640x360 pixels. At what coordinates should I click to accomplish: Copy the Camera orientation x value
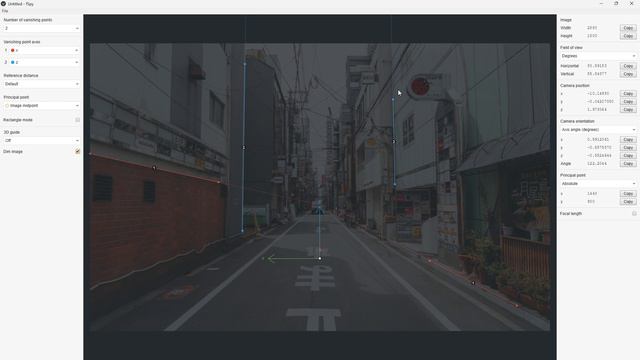(628, 140)
